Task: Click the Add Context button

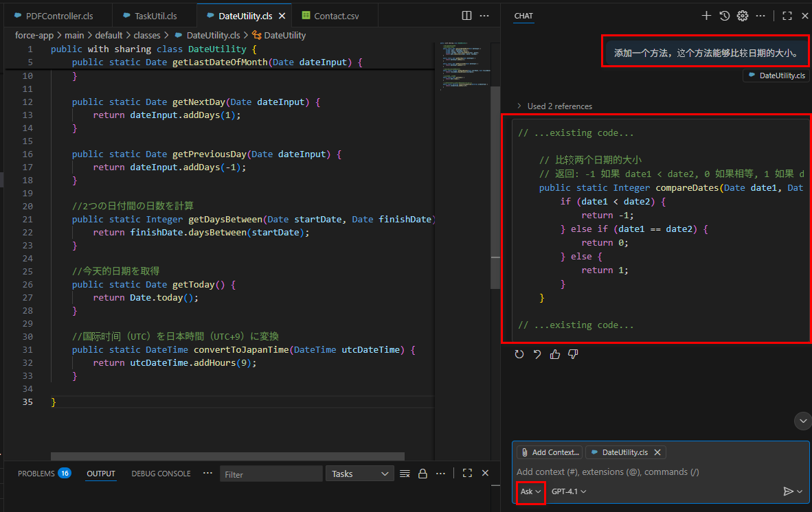Action: tap(550, 452)
